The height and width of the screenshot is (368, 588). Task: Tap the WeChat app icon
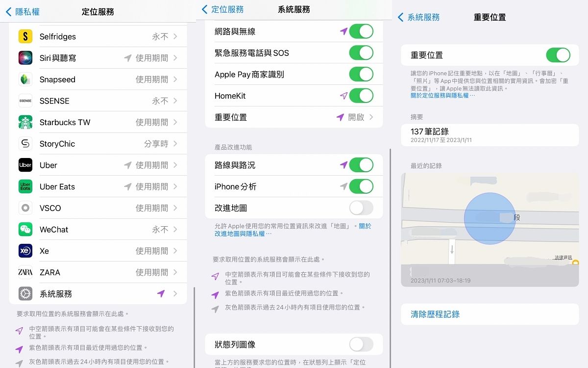click(25, 230)
